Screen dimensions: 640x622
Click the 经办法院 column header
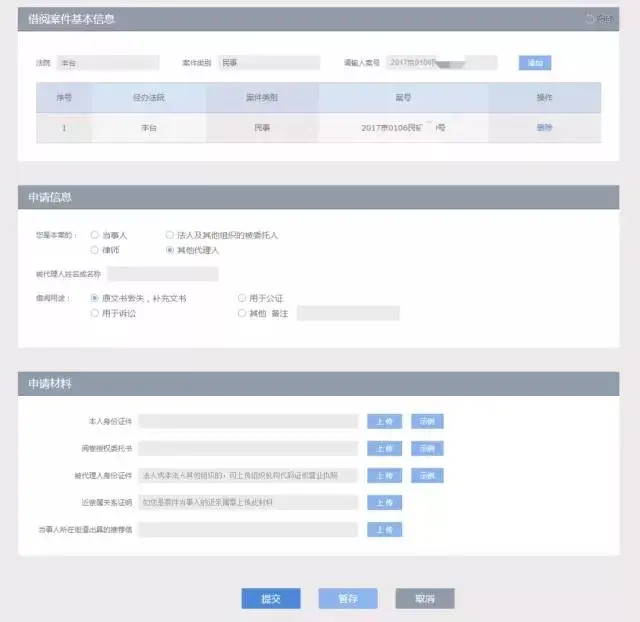149,98
